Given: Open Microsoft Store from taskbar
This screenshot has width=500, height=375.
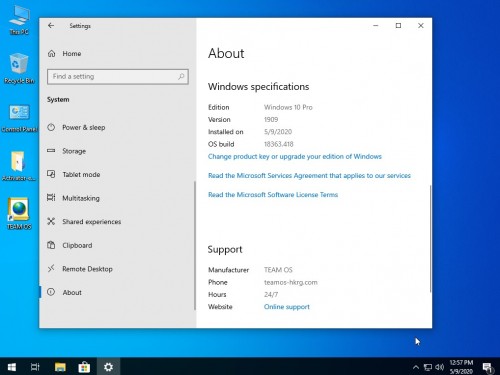Looking at the screenshot, I should (x=84, y=367).
